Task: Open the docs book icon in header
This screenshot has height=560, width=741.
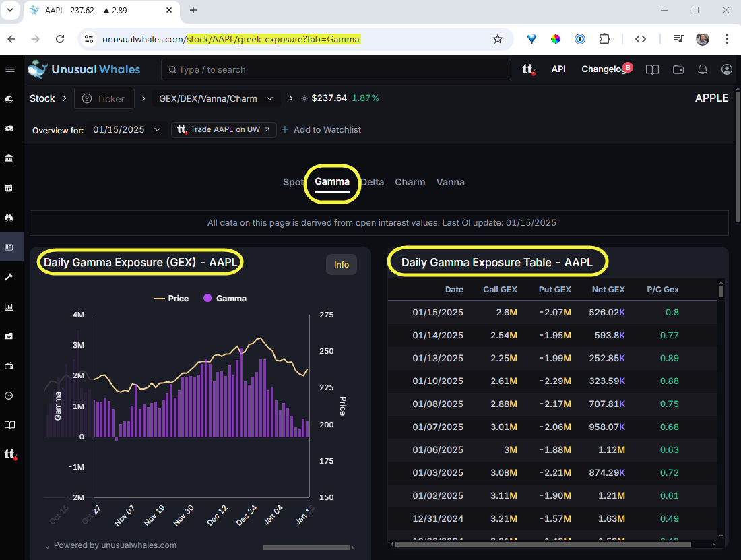Action: [x=652, y=69]
